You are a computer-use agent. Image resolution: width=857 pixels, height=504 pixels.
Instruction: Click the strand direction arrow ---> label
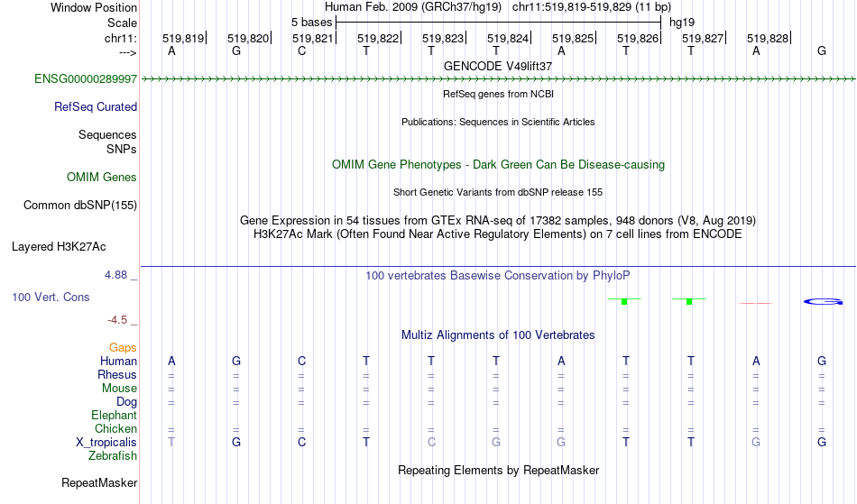[x=128, y=52]
